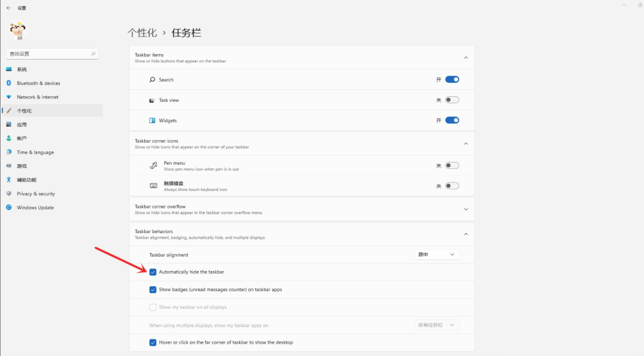Click the Network & internet globe icon
Viewport: 644px width, 356px height.
(9, 97)
